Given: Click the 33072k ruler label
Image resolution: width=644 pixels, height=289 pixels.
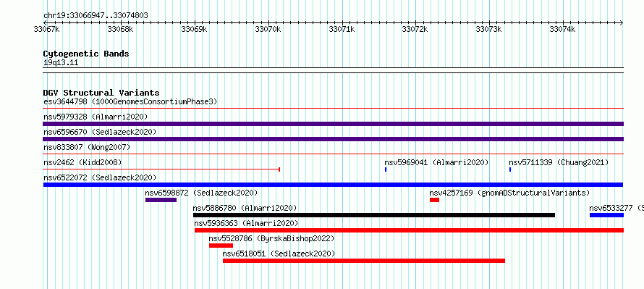Looking at the screenshot, I should 415,29.
